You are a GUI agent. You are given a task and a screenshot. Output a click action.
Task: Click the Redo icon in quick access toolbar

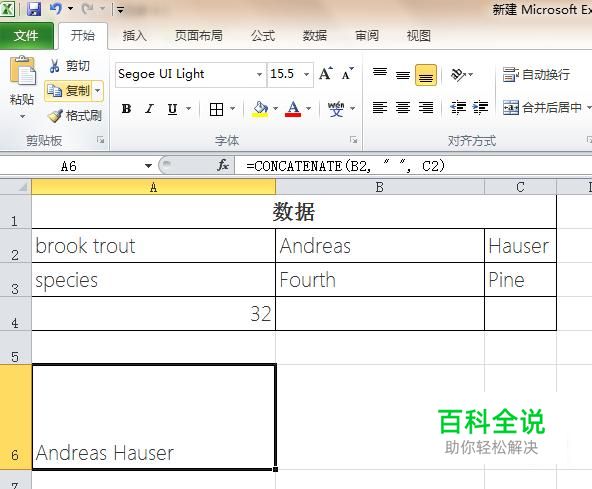[x=88, y=8]
